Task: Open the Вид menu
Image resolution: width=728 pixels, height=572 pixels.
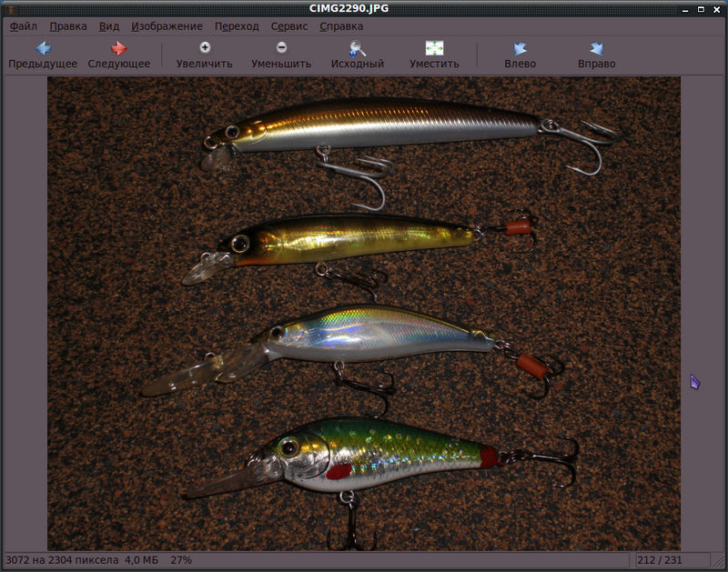Action: tap(109, 26)
